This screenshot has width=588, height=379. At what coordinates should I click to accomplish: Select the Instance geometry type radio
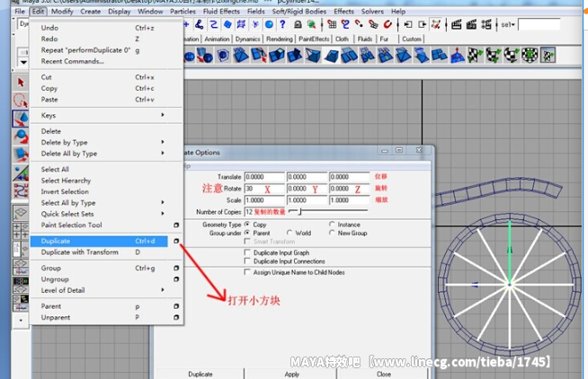tap(332, 224)
